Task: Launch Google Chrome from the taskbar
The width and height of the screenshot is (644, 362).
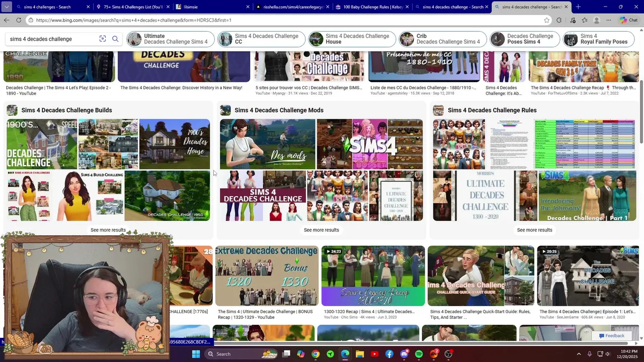Action: point(315,354)
